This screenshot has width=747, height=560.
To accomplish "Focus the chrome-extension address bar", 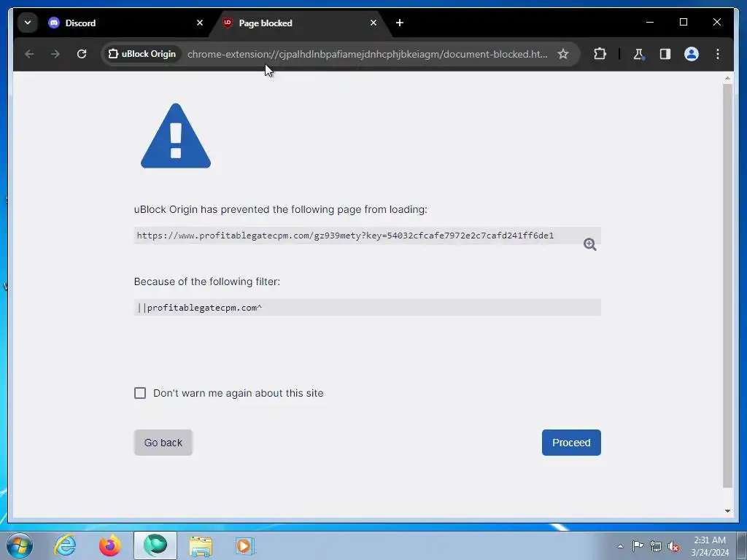I will point(367,54).
